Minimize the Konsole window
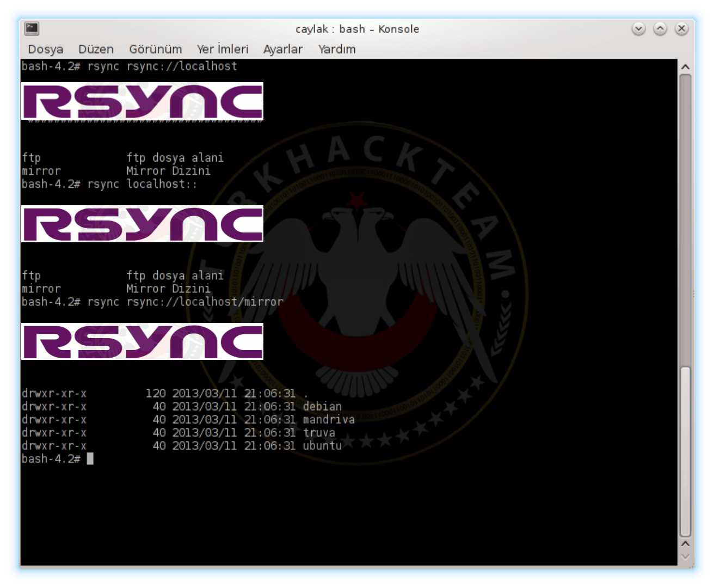714x588 pixels. 638,28
